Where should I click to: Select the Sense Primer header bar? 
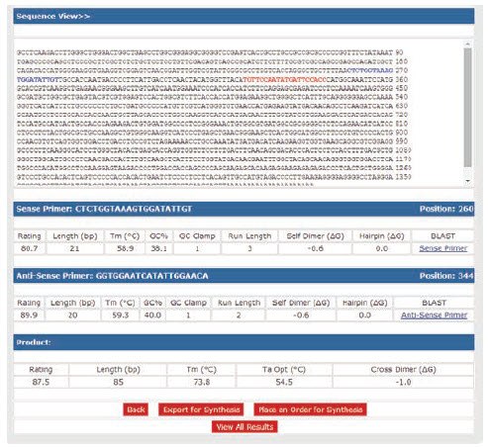[x=244, y=209]
